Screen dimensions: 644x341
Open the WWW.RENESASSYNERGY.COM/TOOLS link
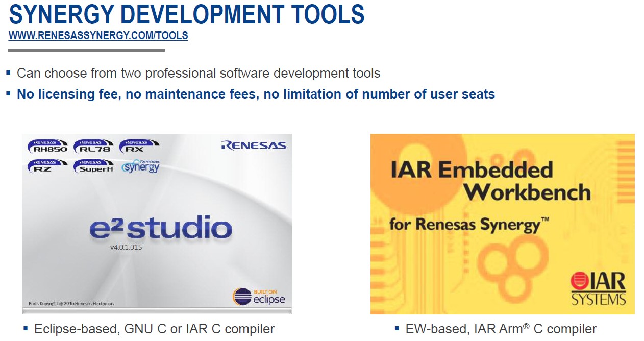(x=98, y=36)
